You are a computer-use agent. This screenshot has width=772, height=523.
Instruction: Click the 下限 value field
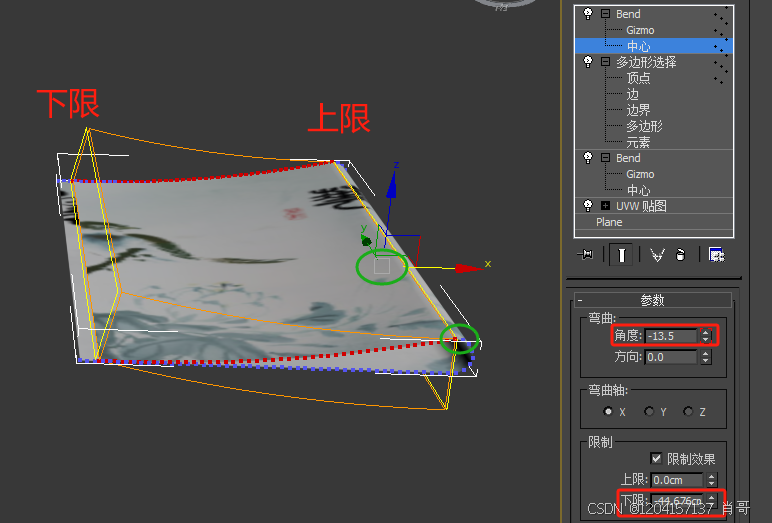677,501
